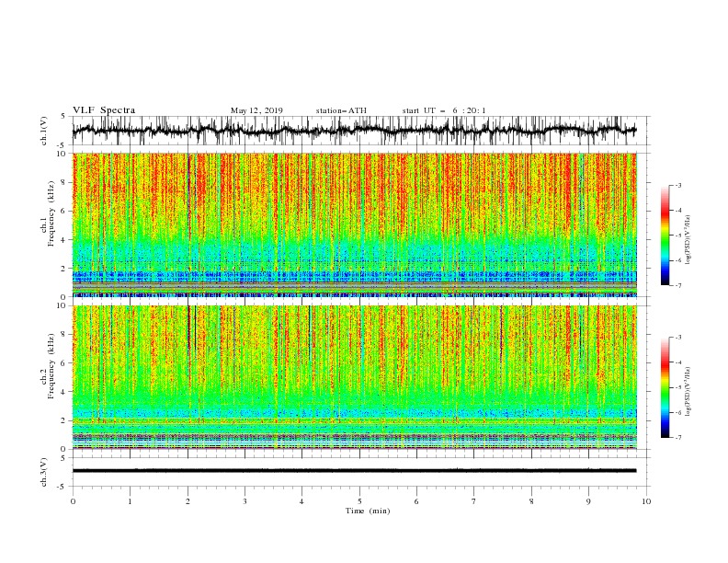728x563 pixels.
Task: Click the "Time (min)" axis label
Action: pos(368,511)
